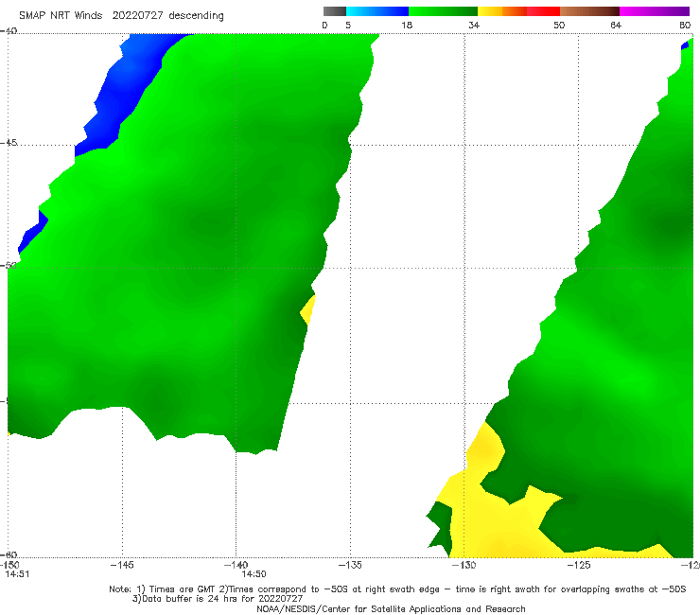700x615 pixels.
Task: Click the longitude label -140
Action: (x=236, y=565)
